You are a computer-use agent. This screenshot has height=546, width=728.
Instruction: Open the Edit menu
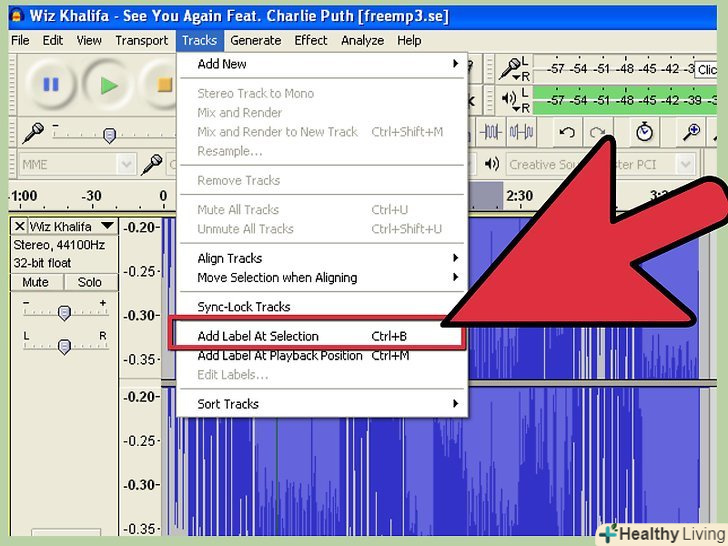point(52,41)
